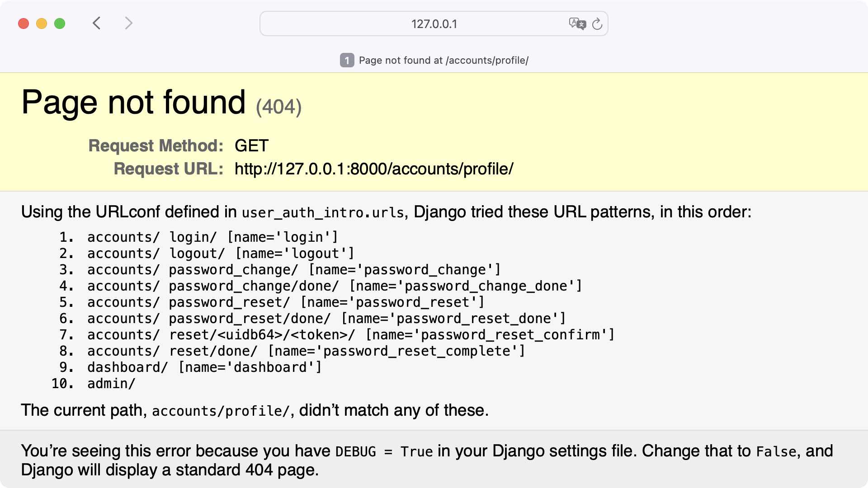Click the Page not found heading
The image size is (868, 488).
tap(133, 103)
